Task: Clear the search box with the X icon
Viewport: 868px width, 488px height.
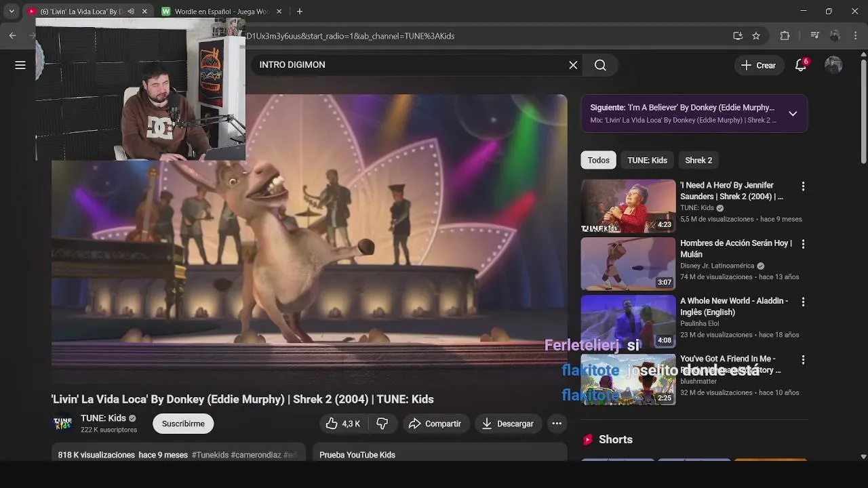Action: pyautogui.click(x=573, y=65)
